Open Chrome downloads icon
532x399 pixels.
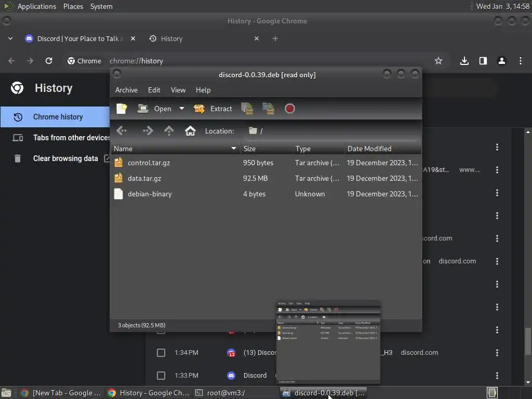[x=464, y=61]
